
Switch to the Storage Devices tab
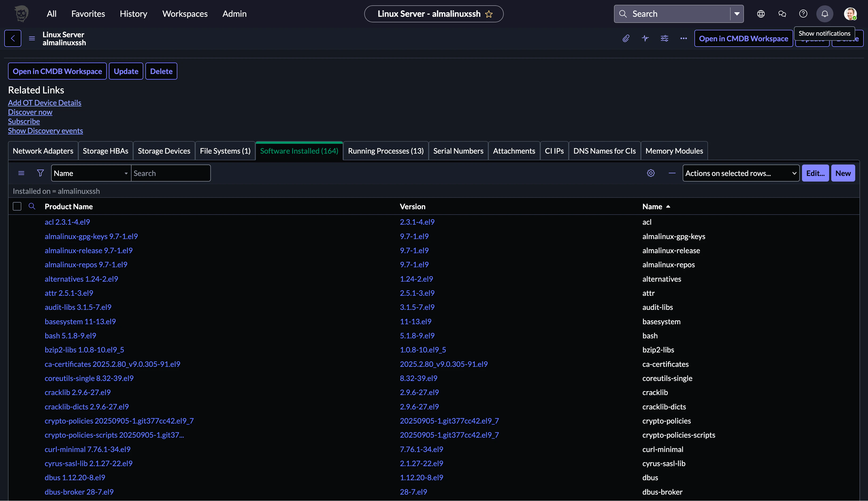click(x=164, y=151)
